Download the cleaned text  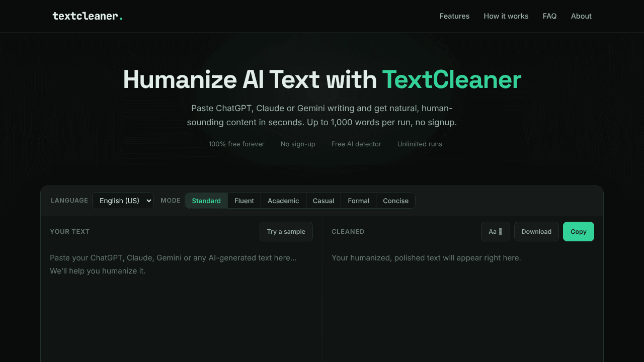(x=536, y=232)
